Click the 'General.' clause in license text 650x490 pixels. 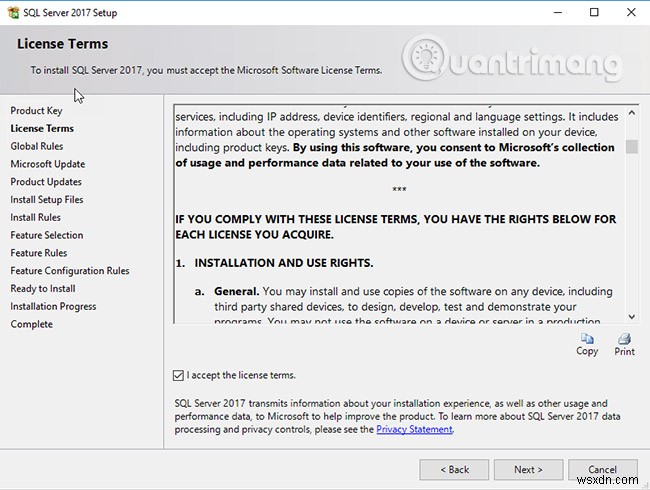[237, 292]
